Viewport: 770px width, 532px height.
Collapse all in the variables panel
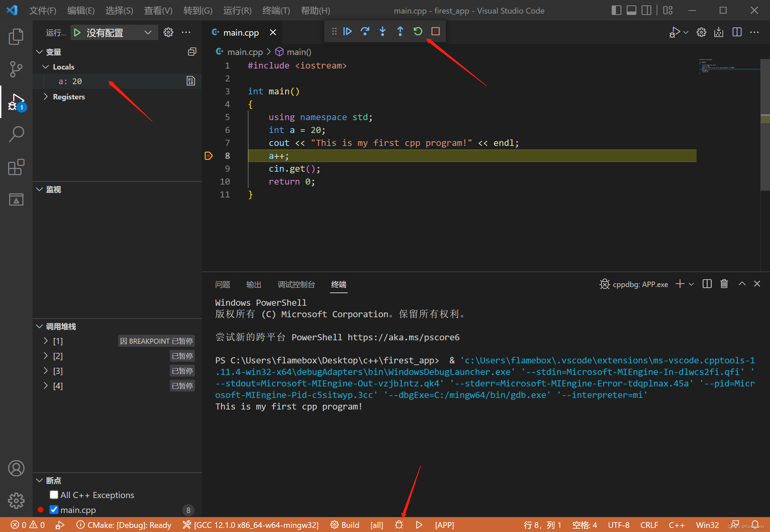click(x=192, y=52)
